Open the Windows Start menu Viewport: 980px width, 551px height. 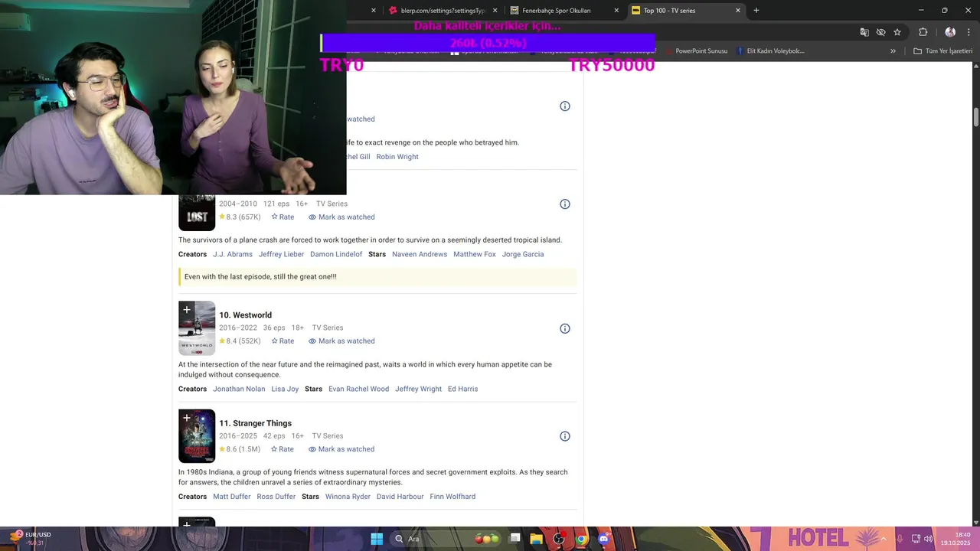click(x=377, y=539)
